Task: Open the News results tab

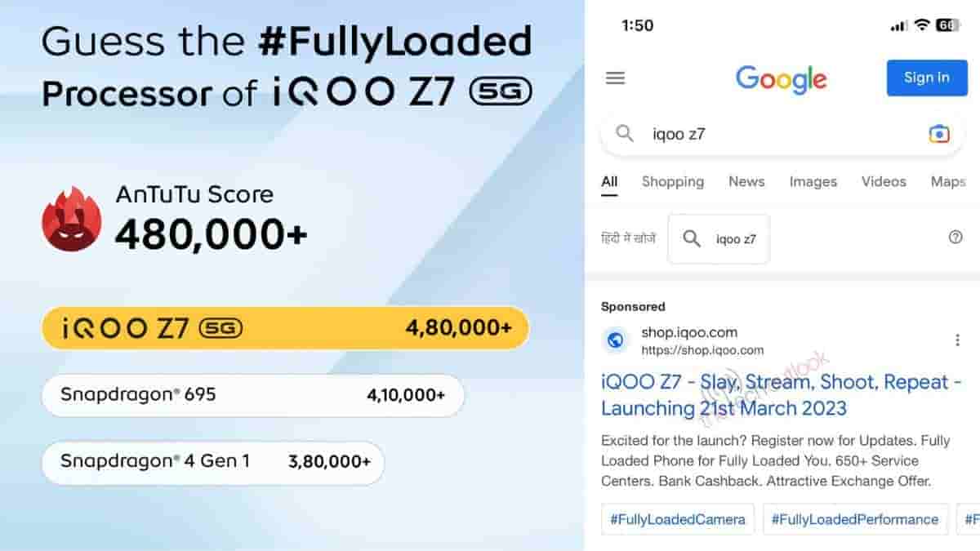Action: 746,181
